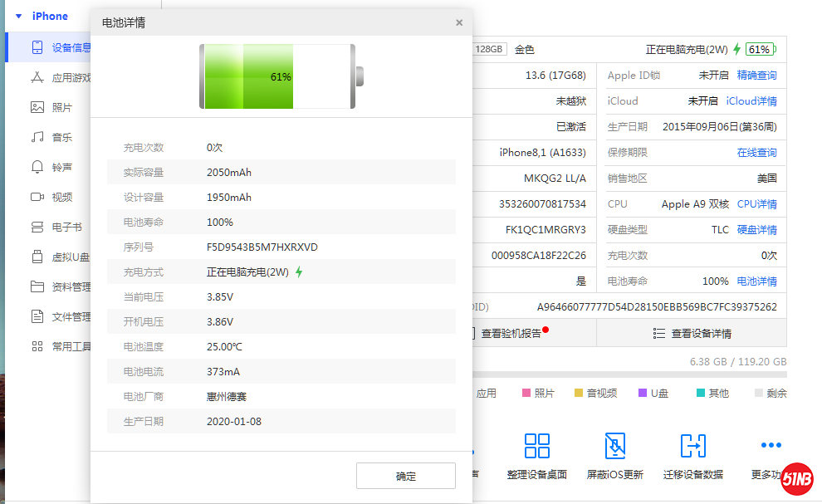Click the 设备信息 phone icon in sidebar
822x504 pixels.
(x=37, y=47)
